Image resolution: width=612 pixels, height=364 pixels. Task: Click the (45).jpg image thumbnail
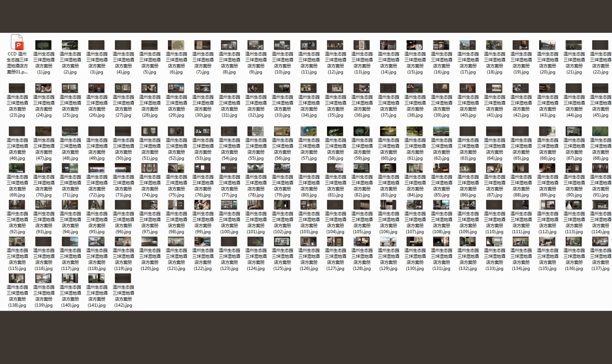[x=600, y=88]
